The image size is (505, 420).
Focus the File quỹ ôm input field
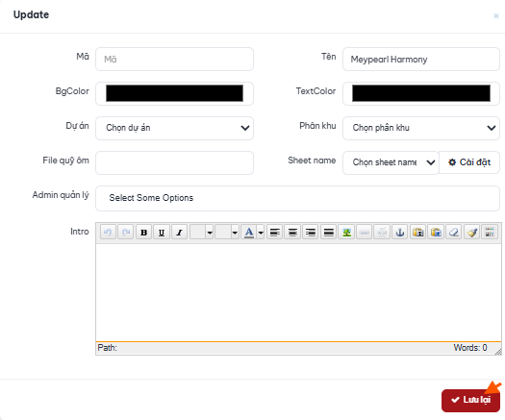click(174, 162)
